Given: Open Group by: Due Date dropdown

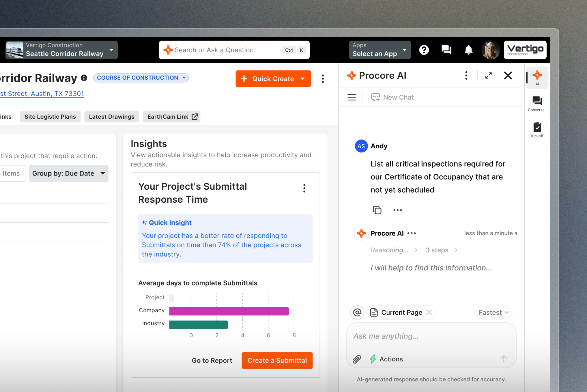Looking at the screenshot, I should 69,173.
